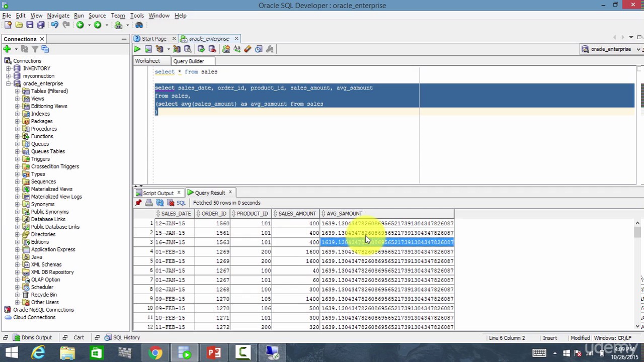This screenshot has height=362, width=644.
Task: Open the Navigate menu
Action: [58, 16]
